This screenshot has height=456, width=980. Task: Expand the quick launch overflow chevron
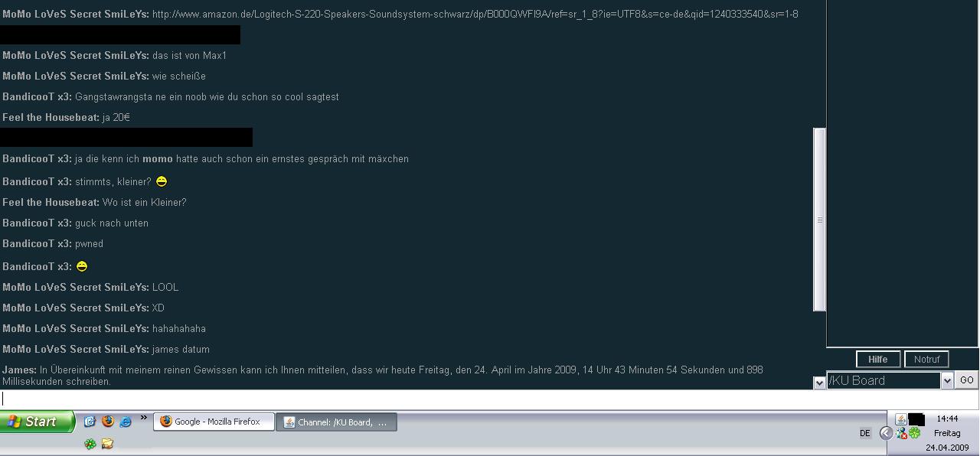click(143, 418)
